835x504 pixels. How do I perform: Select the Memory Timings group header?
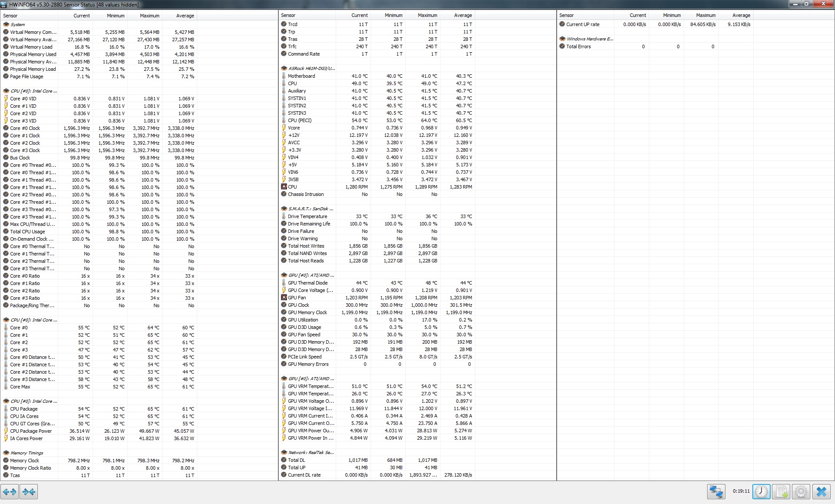27,453
